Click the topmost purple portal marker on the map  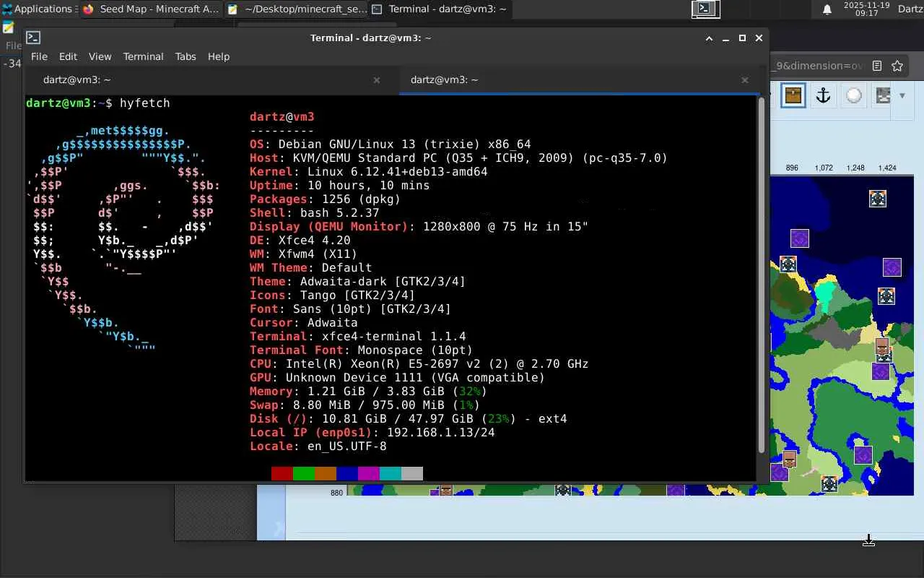point(799,238)
